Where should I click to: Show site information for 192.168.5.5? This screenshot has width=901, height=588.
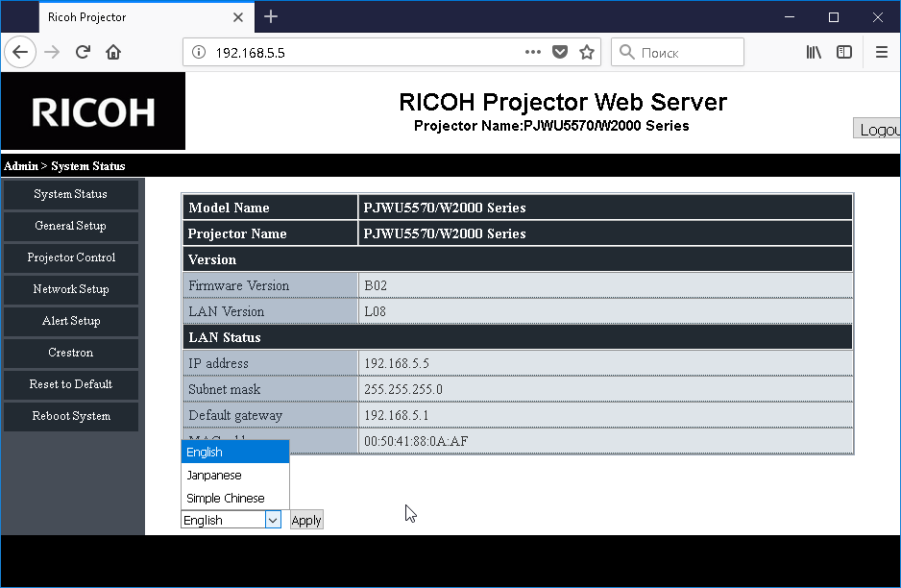coord(199,52)
